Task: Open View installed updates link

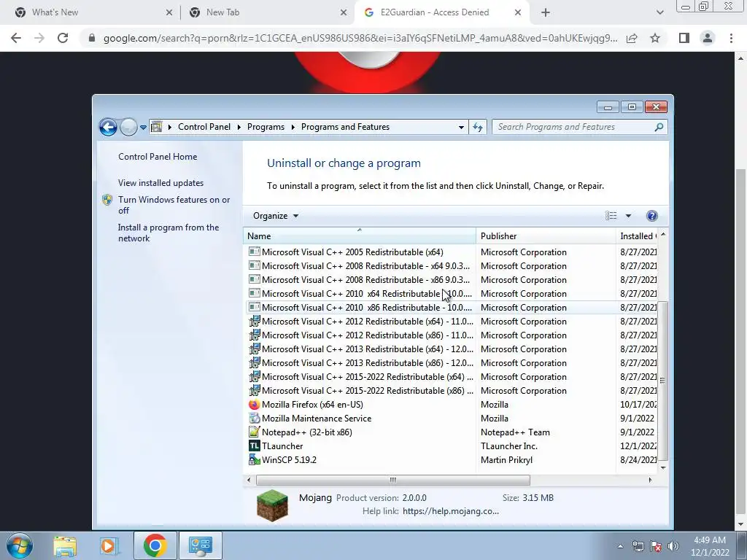Action: 160,183
